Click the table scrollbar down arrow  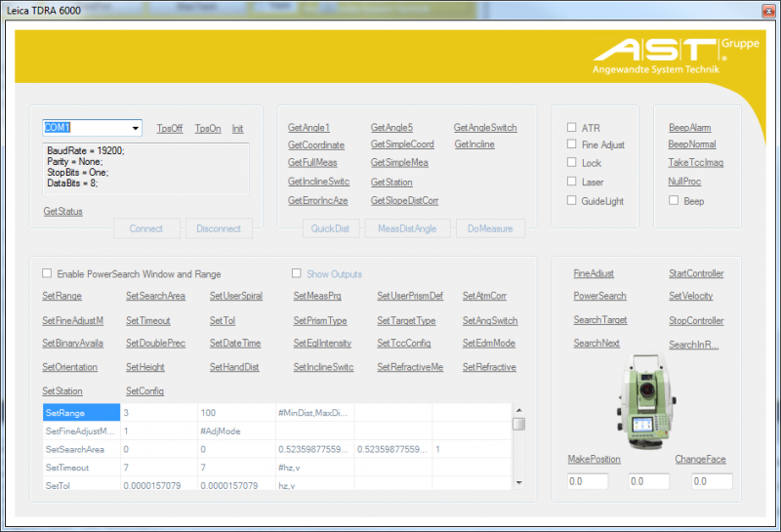click(x=519, y=482)
